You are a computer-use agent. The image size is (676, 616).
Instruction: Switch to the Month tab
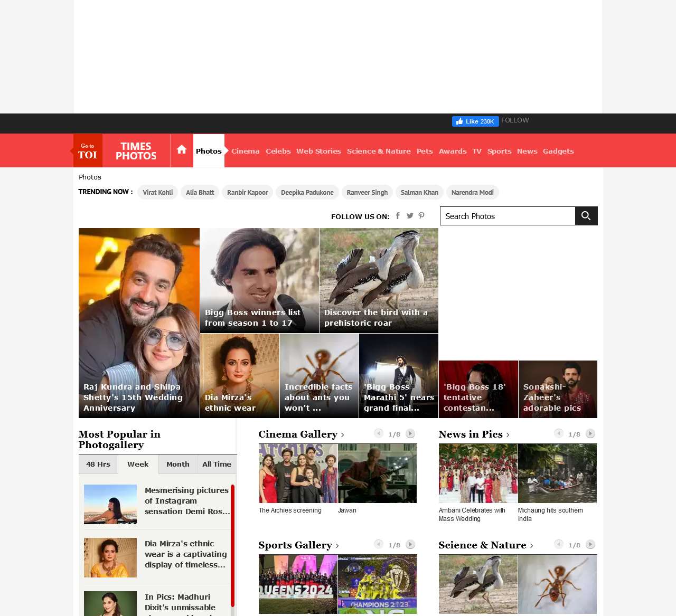click(178, 464)
